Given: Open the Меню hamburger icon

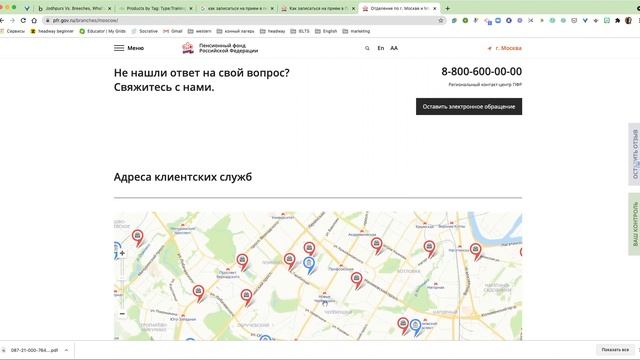Looking at the screenshot, I should point(119,48).
